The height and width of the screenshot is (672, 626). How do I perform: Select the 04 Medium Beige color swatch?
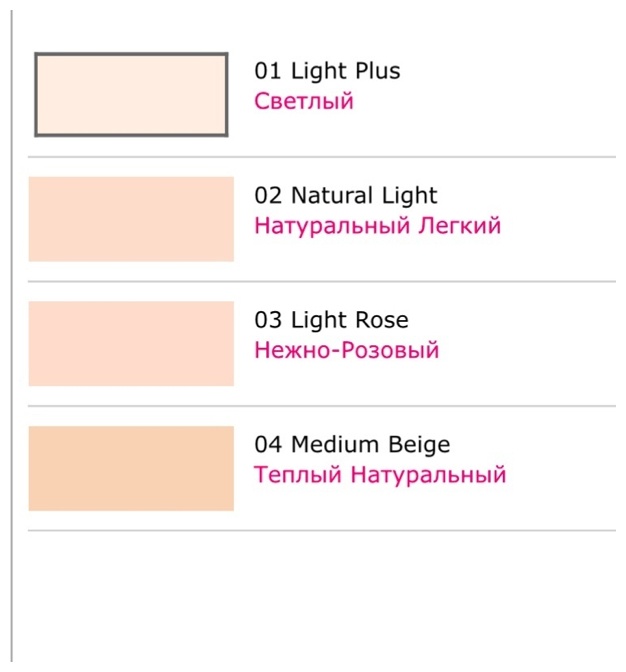click(131, 468)
